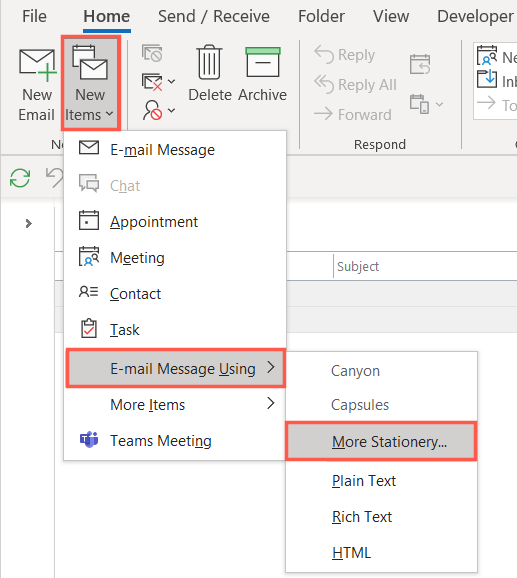Choose Meeting from the menu
The width and height of the screenshot is (517, 578).
[175, 258]
